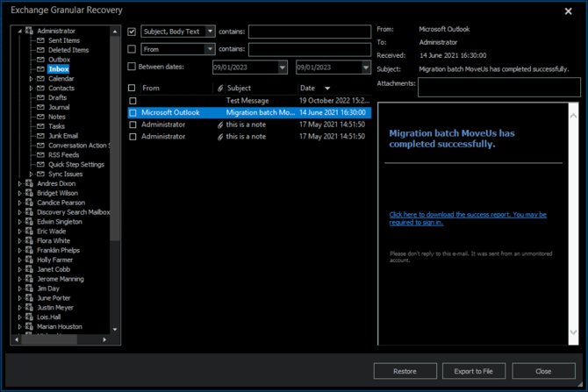Click the Junk Email folder icon
The image size is (588, 392).
coord(40,136)
